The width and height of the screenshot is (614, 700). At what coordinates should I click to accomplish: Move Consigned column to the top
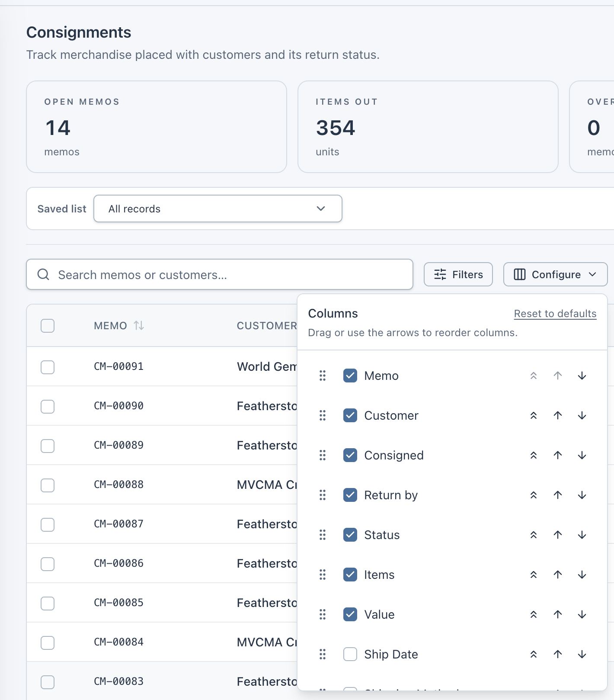pos(534,455)
